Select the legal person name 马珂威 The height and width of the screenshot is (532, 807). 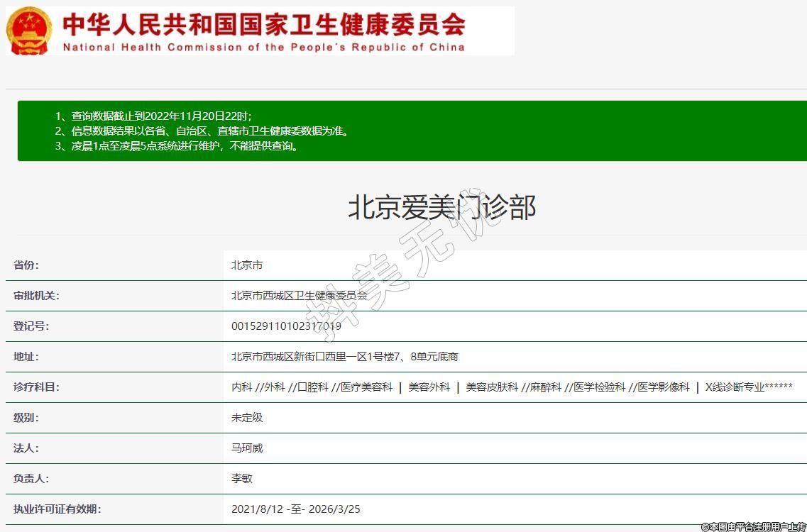[247, 448]
